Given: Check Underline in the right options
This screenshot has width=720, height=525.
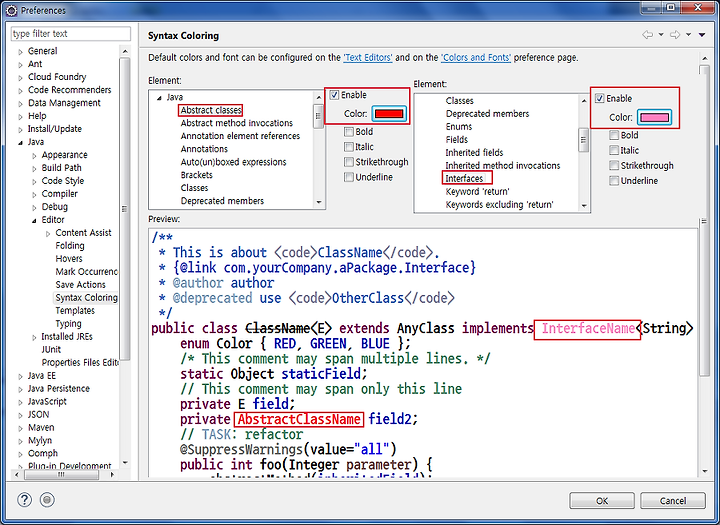Looking at the screenshot, I should (x=614, y=181).
